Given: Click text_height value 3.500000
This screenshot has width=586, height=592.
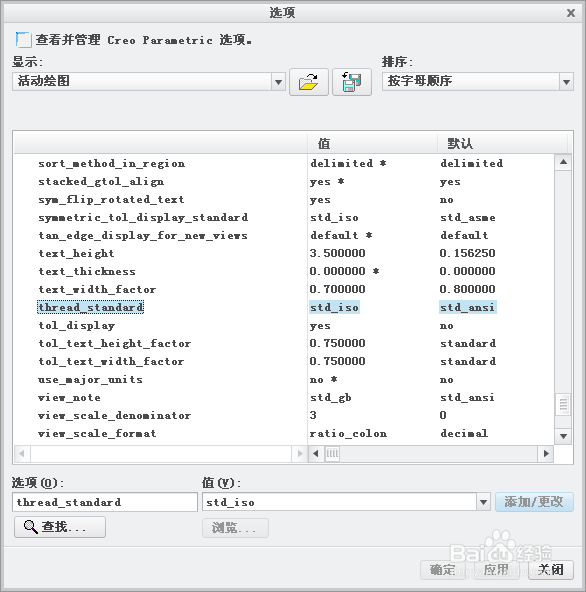Looking at the screenshot, I should [x=338, y=253].
